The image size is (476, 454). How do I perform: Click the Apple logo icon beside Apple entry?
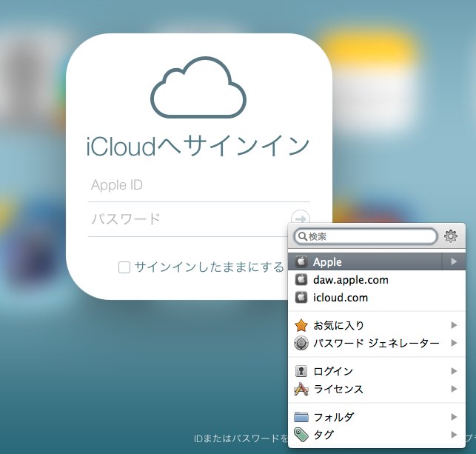301,261
